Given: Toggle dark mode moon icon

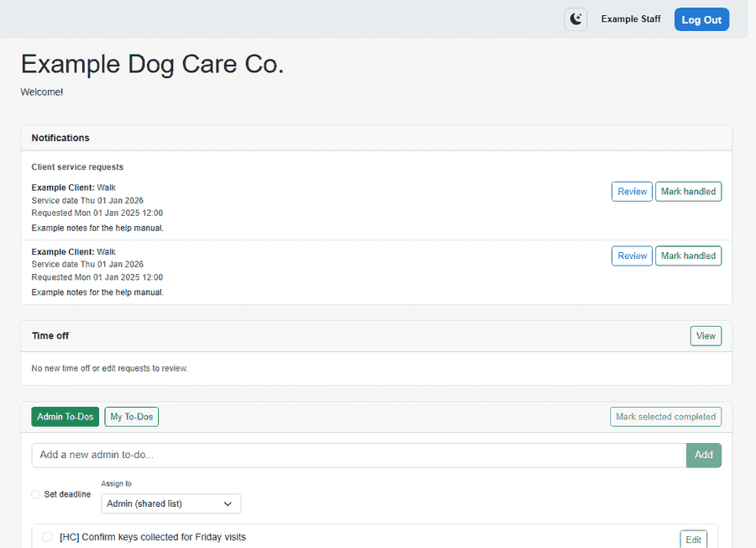Looking at the screenshot, I should [575, 19].
